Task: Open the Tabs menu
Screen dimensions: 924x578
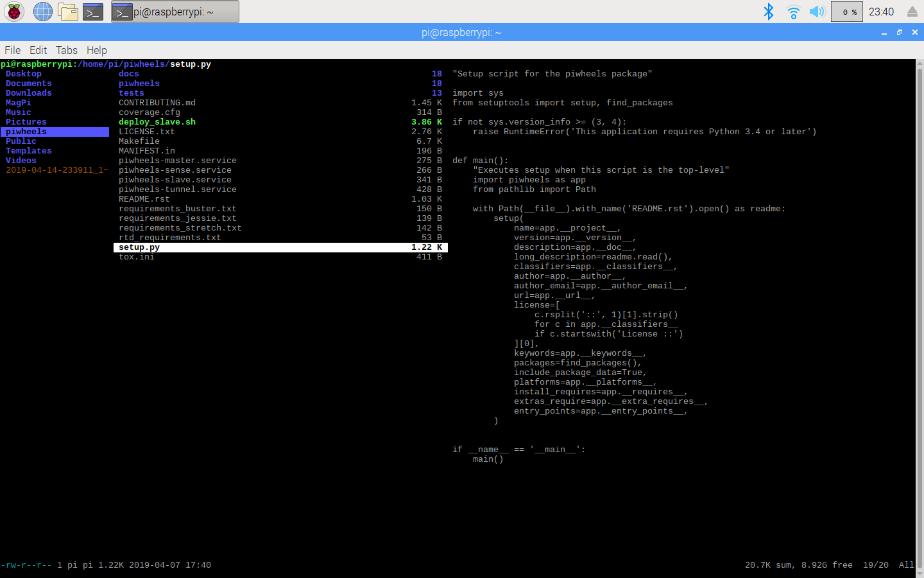Action: 67,50
